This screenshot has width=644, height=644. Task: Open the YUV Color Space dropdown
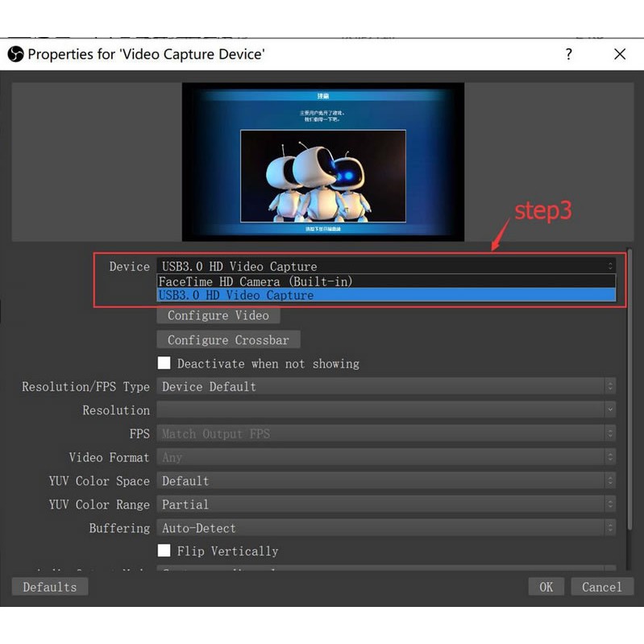click(385, 481)
